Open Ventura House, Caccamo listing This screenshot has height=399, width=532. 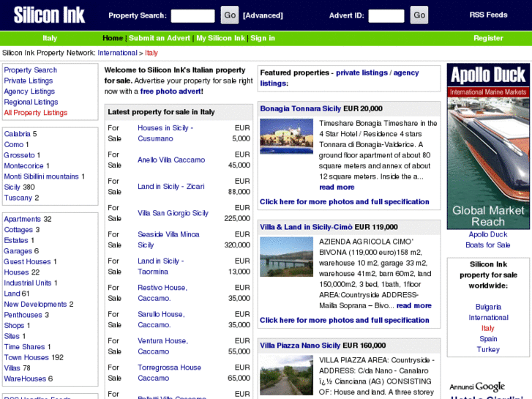[163, 346]
